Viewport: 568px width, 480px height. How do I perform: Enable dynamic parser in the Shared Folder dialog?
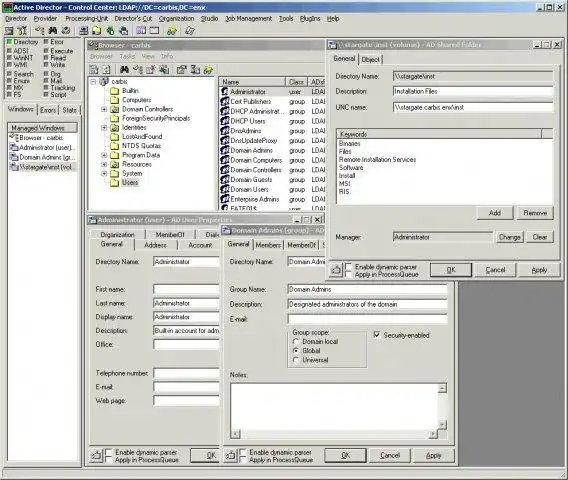(x=349, y=267)
